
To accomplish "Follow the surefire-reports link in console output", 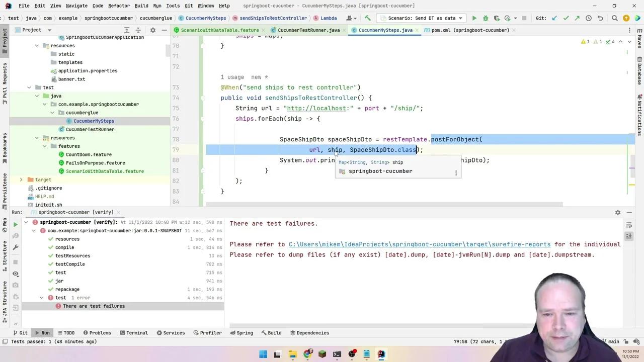I will coord(420,244).
